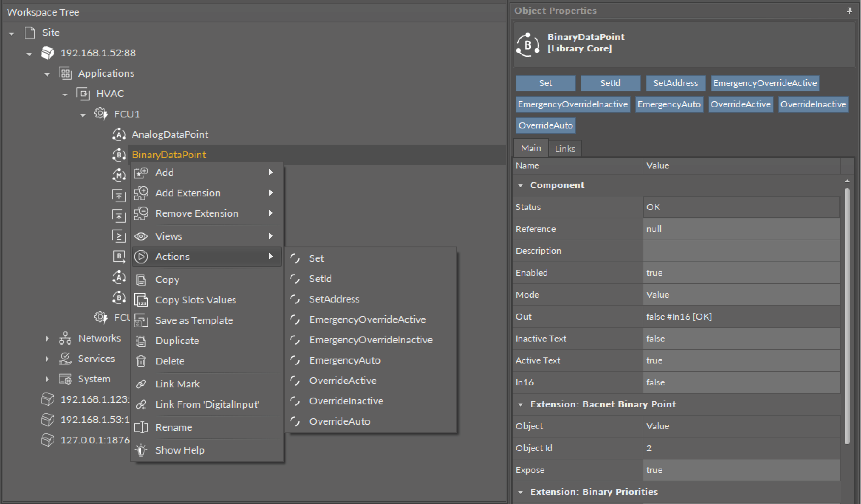Click the Show Help lightbulb icon

(x=141, y=450)
